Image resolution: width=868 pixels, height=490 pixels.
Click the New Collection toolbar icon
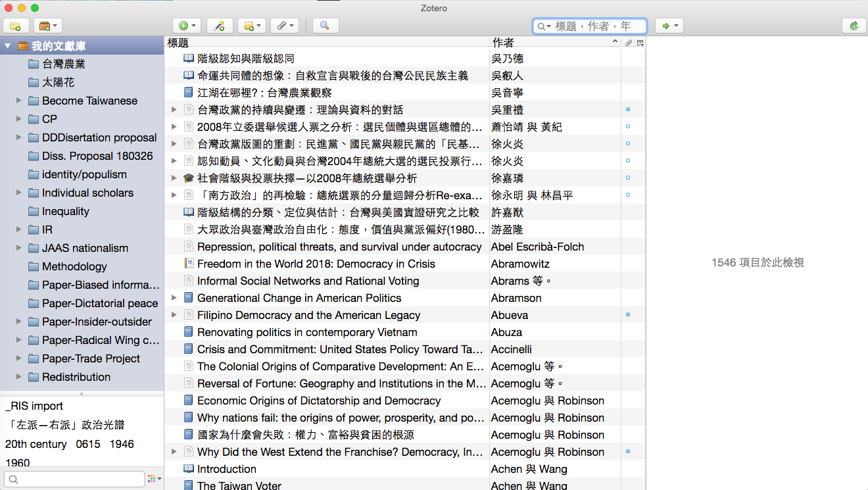[x=16, y=26]
